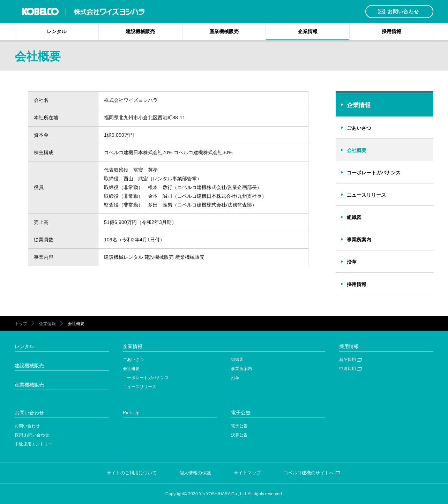Visit 事業所案内 from the sidebar
The width and height of the screenshot is (448, 504).
tap(384, 240)
